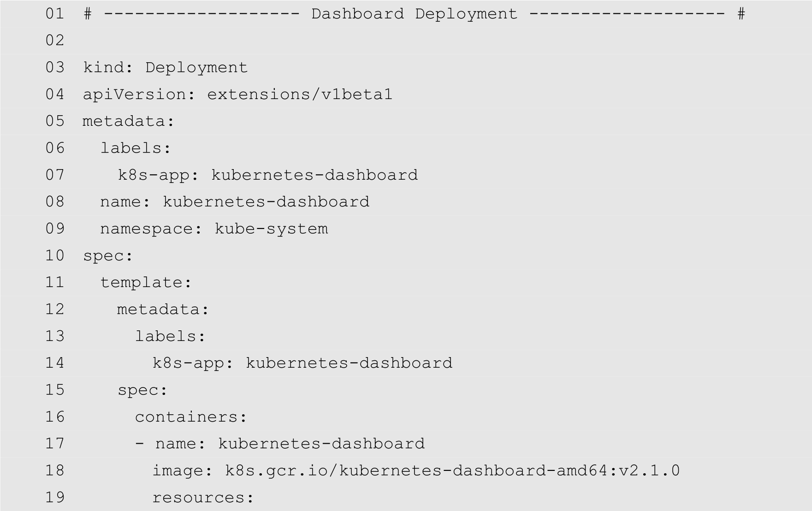812x511 pixels.
Task: Click the "extensions/v1beta1" apiVersion value
Action: tap(300, 94)
